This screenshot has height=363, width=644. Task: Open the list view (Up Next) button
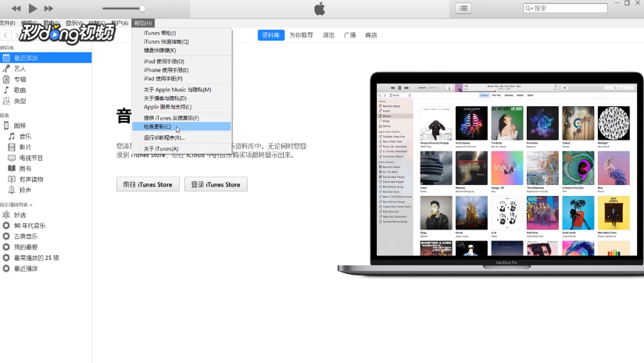click(463, 9)
